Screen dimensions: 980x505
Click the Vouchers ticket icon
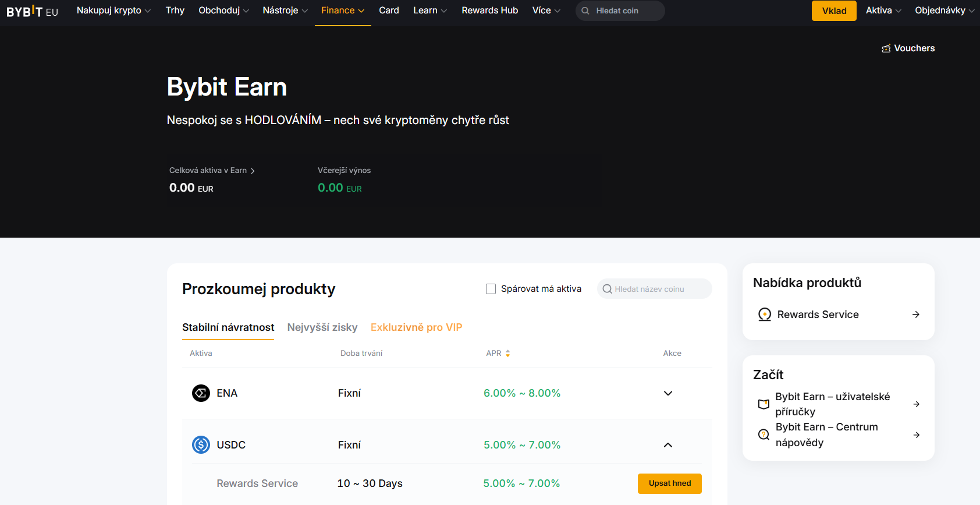886,48
